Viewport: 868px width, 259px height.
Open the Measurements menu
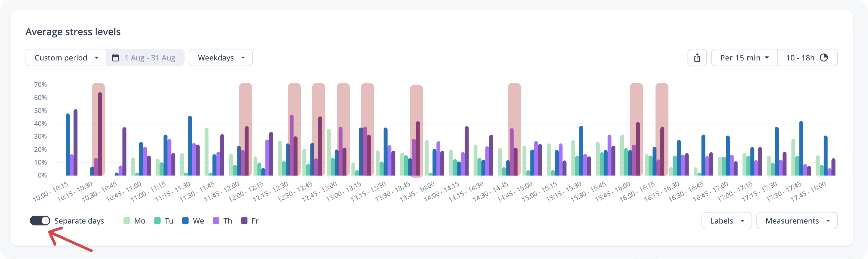coord(796,221)
